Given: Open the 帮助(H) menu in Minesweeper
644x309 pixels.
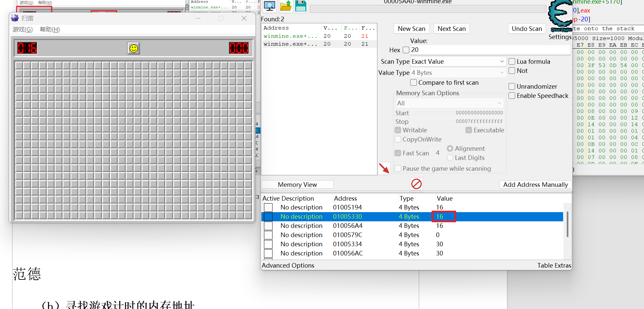Looking at the screenshot, I should click(x=50, y=30).
